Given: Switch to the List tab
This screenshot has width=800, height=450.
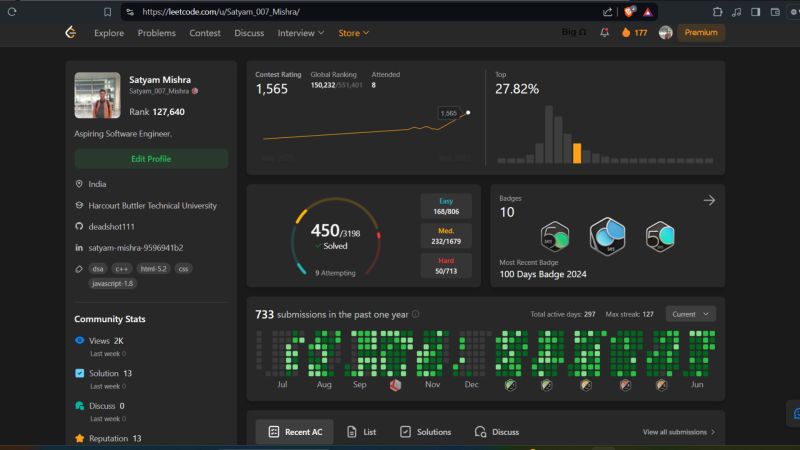Looking at the screenshot, I should pos(362,432).
